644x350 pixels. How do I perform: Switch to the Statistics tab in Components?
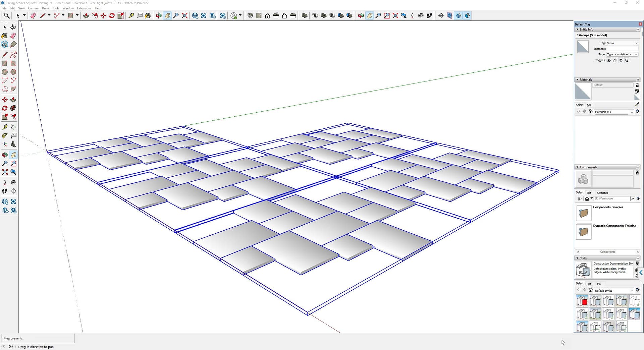click(602, 193)
